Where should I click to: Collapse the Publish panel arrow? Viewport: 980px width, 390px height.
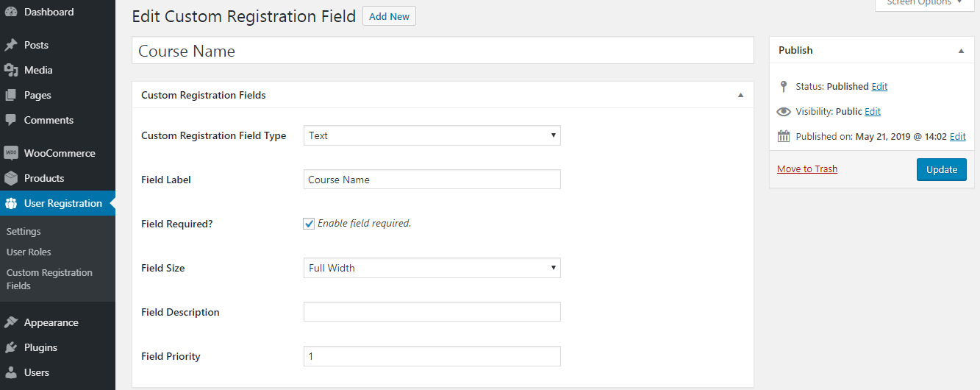pos(961,51)
